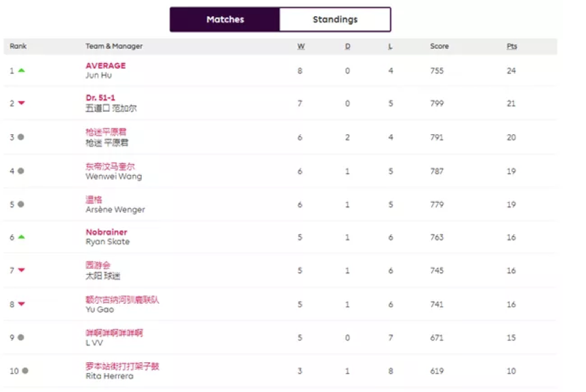The height and width of the screenshot is (392, 586).
Task: Click the red down arrow beside rank 8
Action: (x=22, y=305)
